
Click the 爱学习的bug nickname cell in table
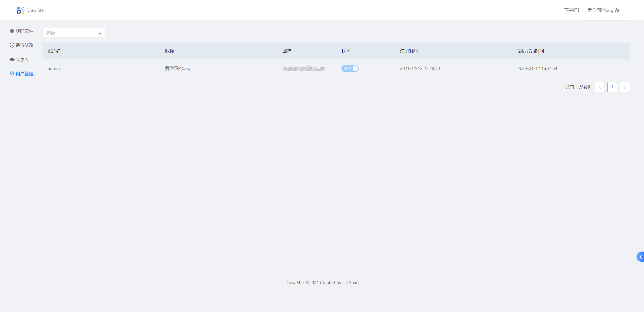(x=178, y=68)
